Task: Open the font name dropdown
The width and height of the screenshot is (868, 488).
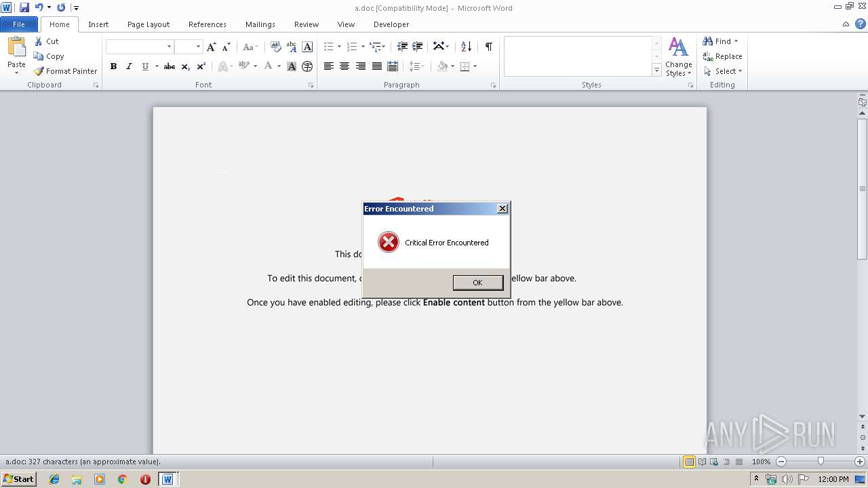Action: point(170,47)
